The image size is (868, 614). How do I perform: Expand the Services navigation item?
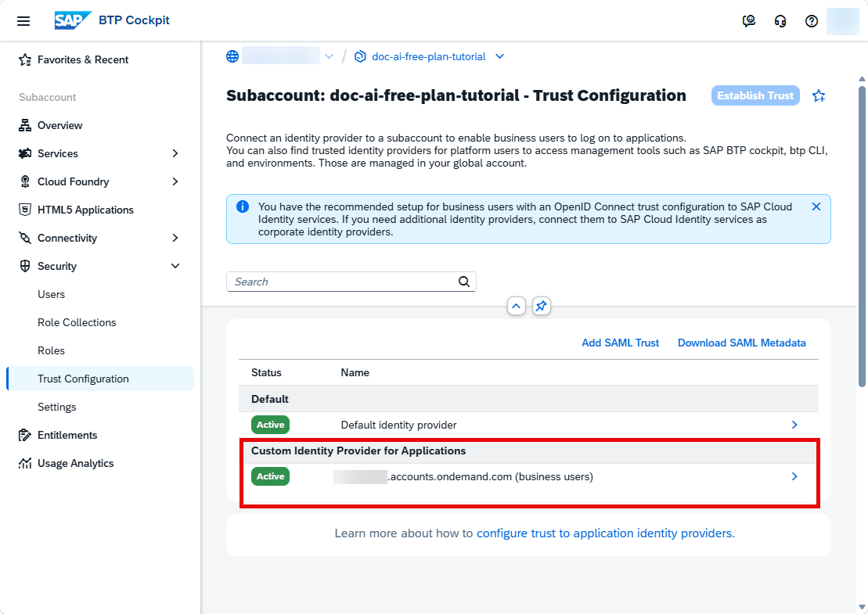click(x=175, y=153)
